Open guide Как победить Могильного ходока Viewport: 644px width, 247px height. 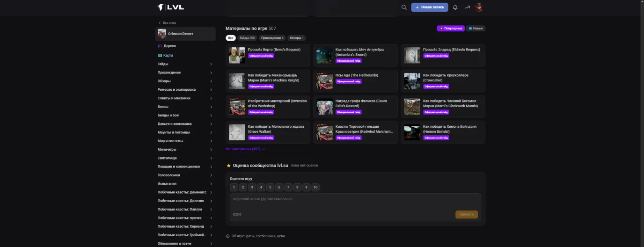(268, 132)
